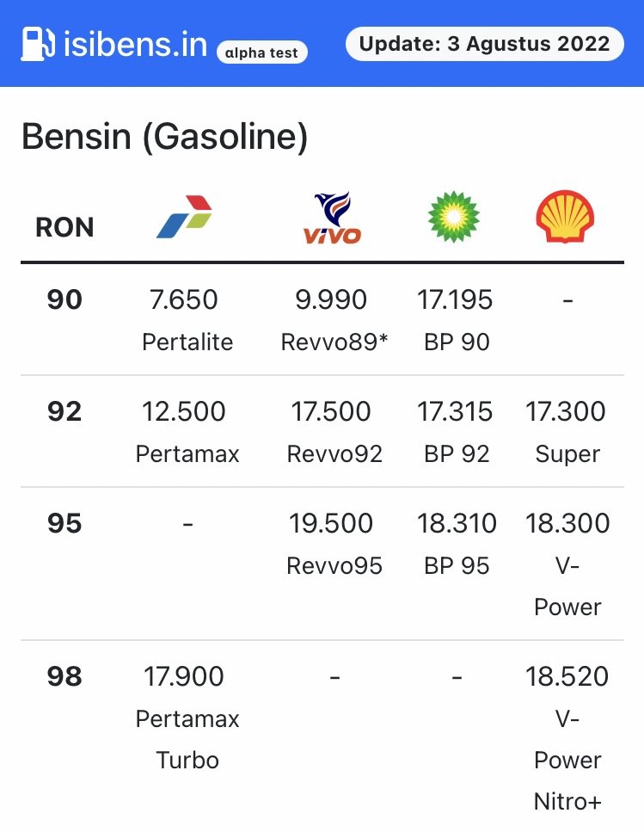Click the Vivo brand logo

click(x=331, y=218)
